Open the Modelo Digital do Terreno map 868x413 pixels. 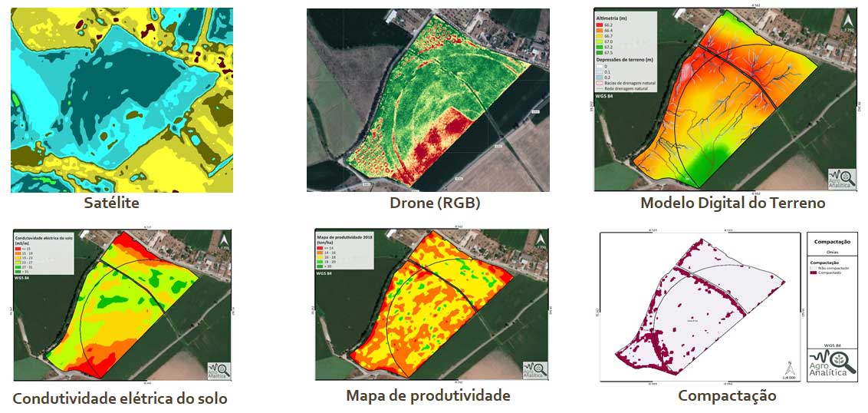[725, 100]
